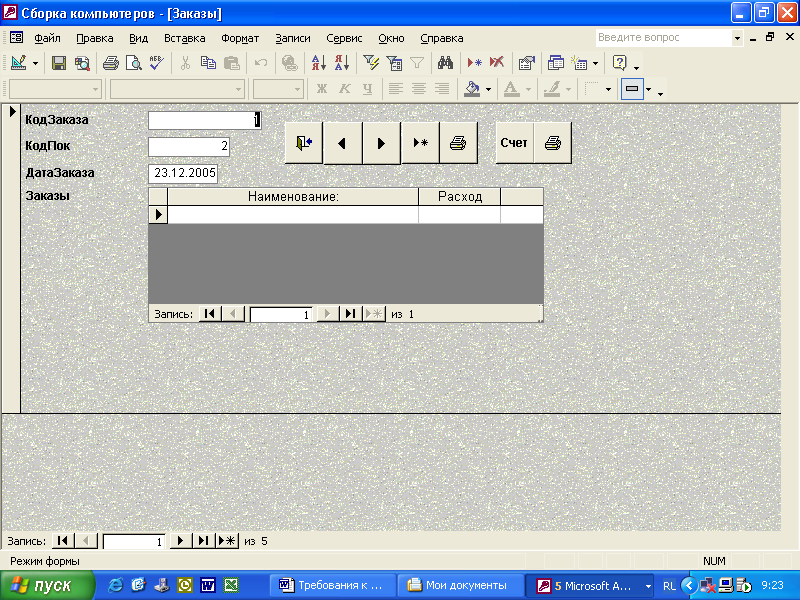Go to next record in bottom navigator
The height and width of the screenshot is (600, 800).
(x=180, y=541)
